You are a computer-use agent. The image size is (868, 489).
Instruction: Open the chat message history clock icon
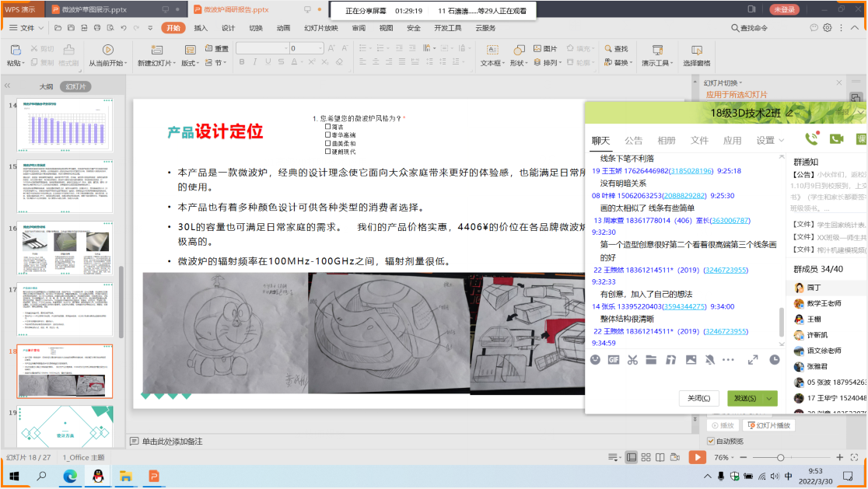pyautogui.click(x=775, y=360)
